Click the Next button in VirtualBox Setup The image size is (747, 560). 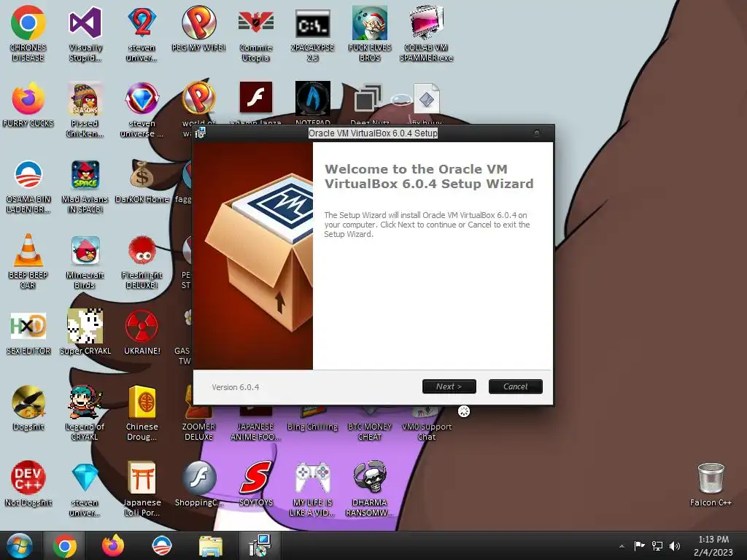click(x=449, y=386)
